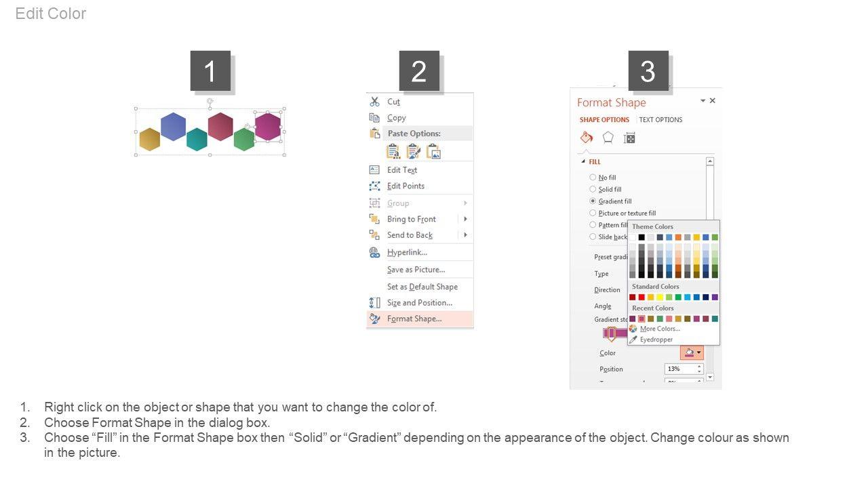
Task: Collapse the FILL section triangle
Action: pyautogui.click(x=582, y=162)
